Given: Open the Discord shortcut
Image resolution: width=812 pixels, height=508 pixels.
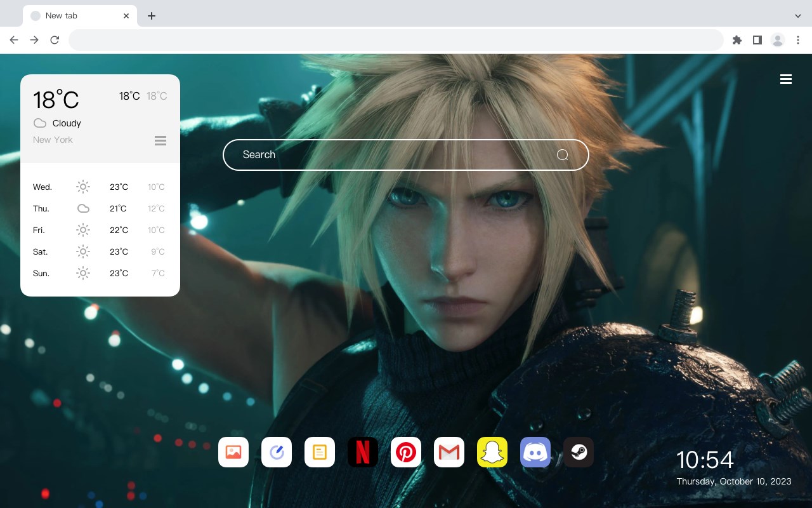Looking at the screenshot, I should click(535, 452).
